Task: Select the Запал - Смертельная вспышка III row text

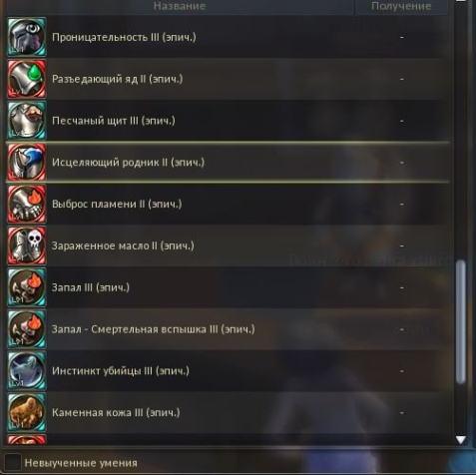Action: pos(153,329)
